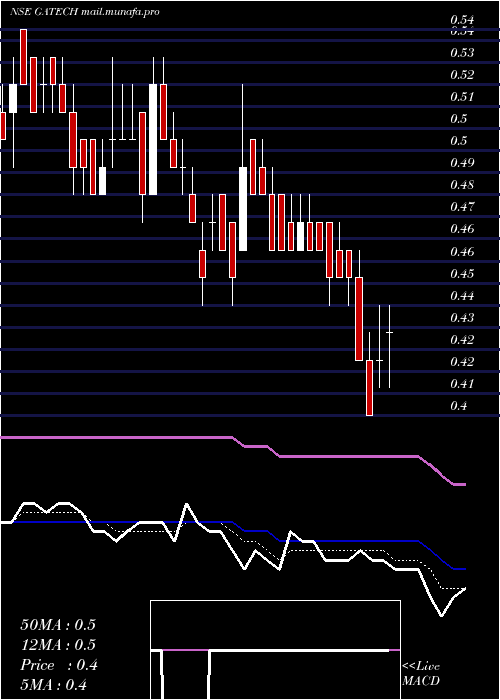Image resolution: width=500 pixels, height=700 pixels.
Task: Select the 5MA : 0.4 legend text
Action: coord(54,685)
